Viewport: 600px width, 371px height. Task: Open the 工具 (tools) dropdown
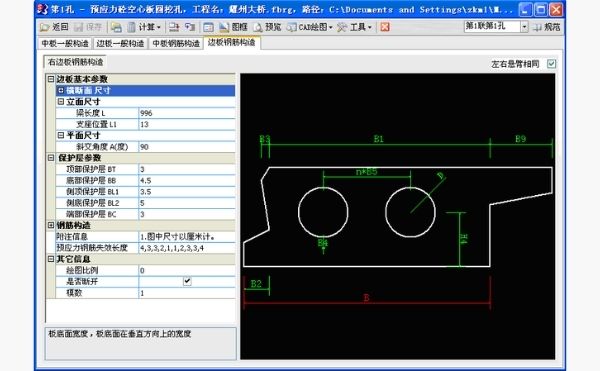pyautogui.click(x=354, y=27)
